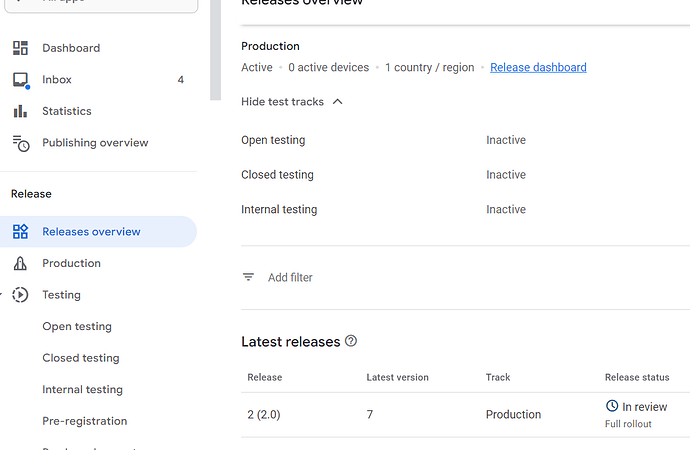Click the Add filter lines icon
This screenshot has width=690, height=450.
click(249, 277)
